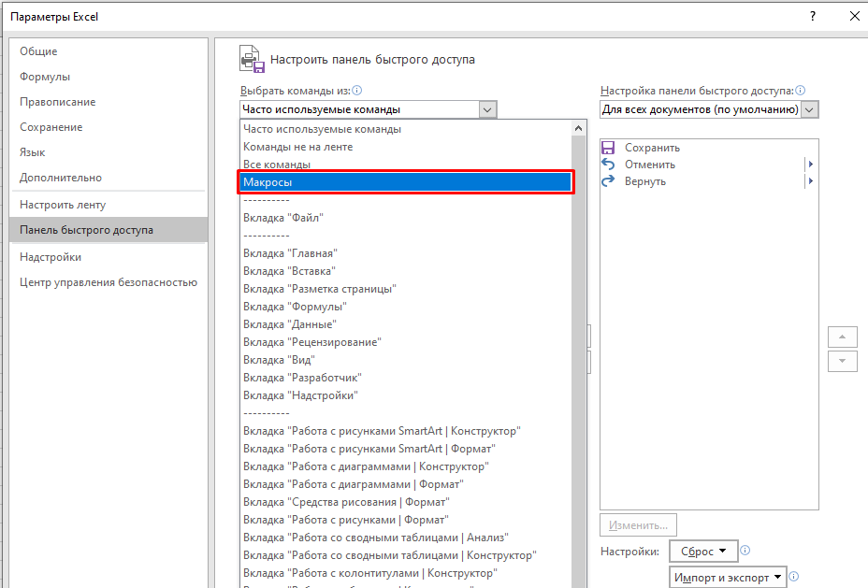868x588 pixels.
Task: Open help with the question mark button
Action: (813, 17)
